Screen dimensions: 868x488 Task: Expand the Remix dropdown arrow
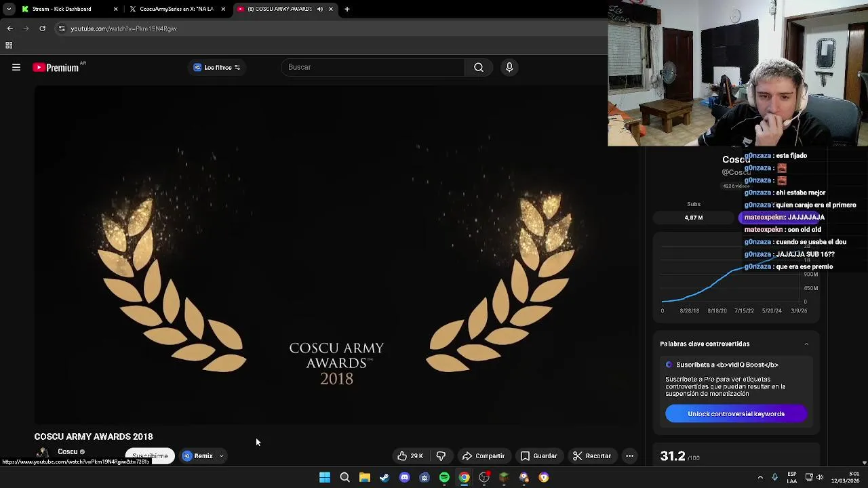[x=221, y=456]
